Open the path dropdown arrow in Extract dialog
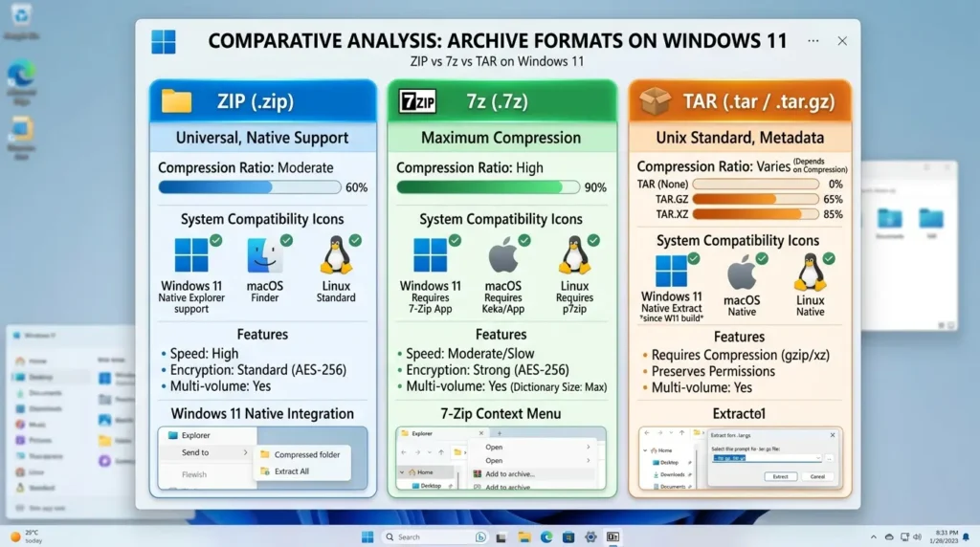980x547 pixels. pos(817,458)
